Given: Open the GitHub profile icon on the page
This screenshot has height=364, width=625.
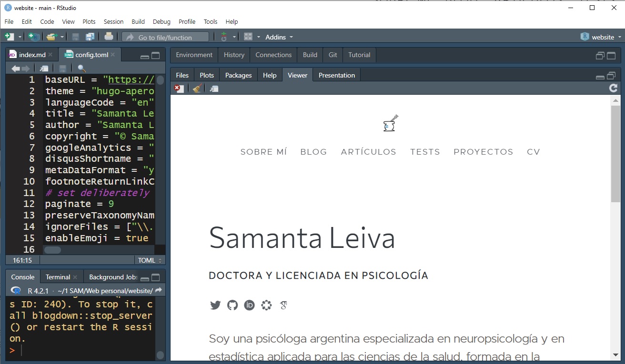Looking at the screenshot, I should 232,305.
